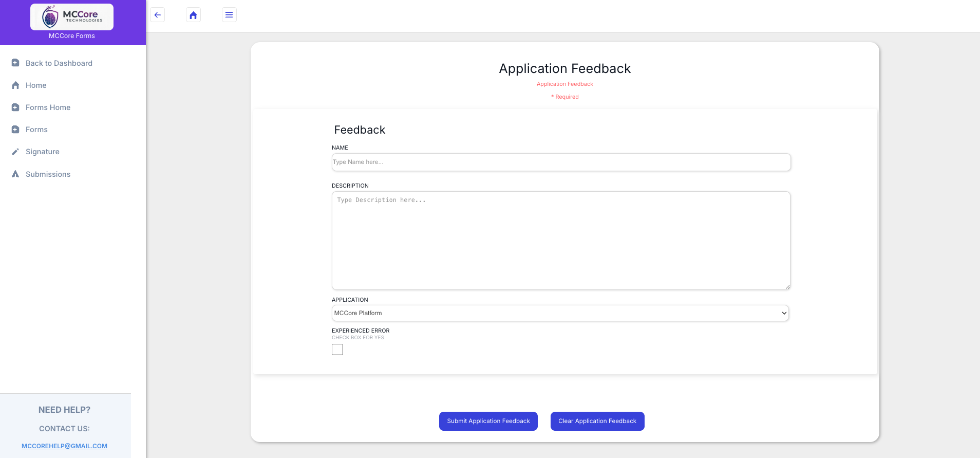
Task: Open Forms Home in the sidebar
Action: pyautogui.click(x=48, y=107)
